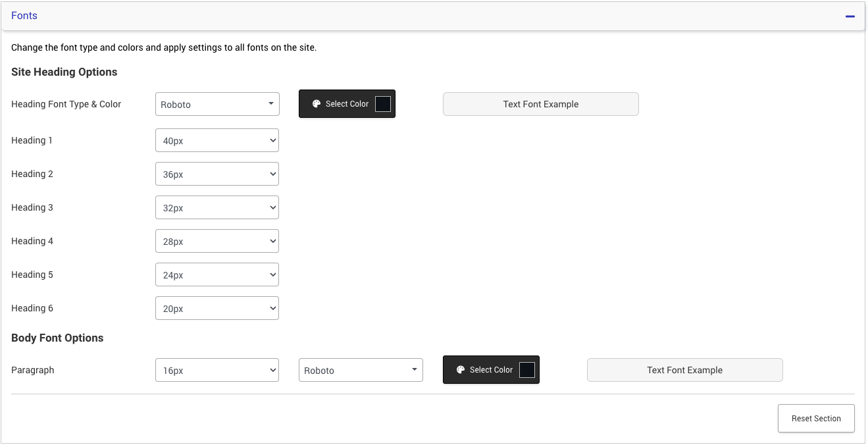The height and width of the screenshot is (445, 868).
Task: Expand the Heading 6 size dropdown
Action: [217, 308]
